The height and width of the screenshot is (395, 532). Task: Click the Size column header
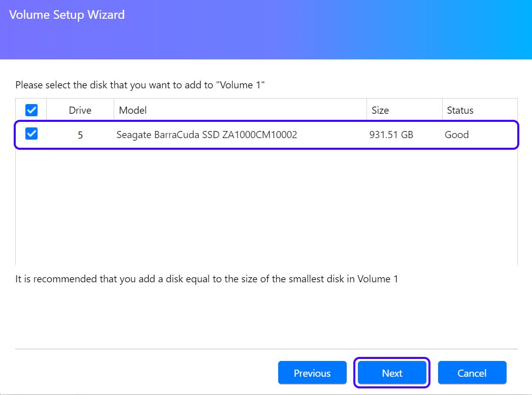point(380,110)
